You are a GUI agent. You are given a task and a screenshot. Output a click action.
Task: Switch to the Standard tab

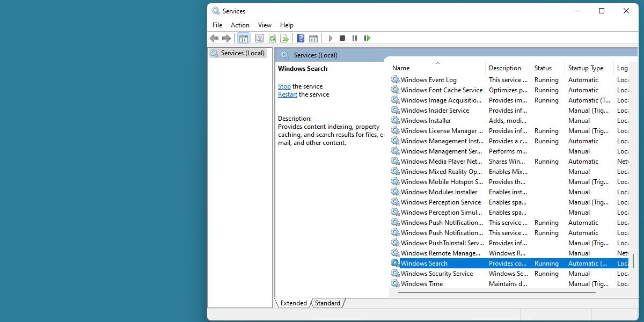coord(327,303)
